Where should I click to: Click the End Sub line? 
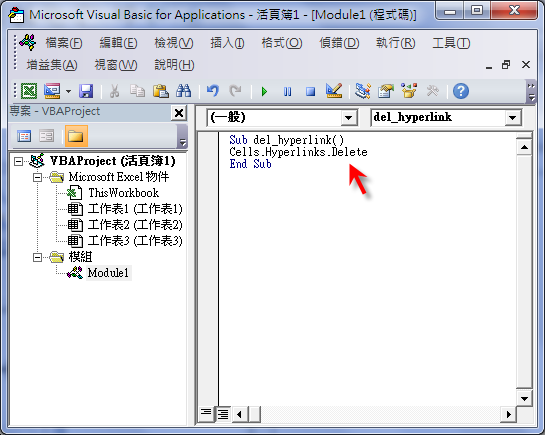tap(250, 164)
